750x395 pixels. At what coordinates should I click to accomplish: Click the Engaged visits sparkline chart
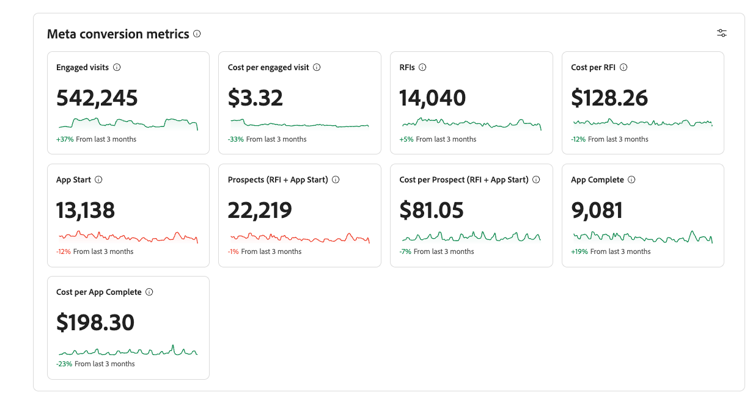click(128, 124)
